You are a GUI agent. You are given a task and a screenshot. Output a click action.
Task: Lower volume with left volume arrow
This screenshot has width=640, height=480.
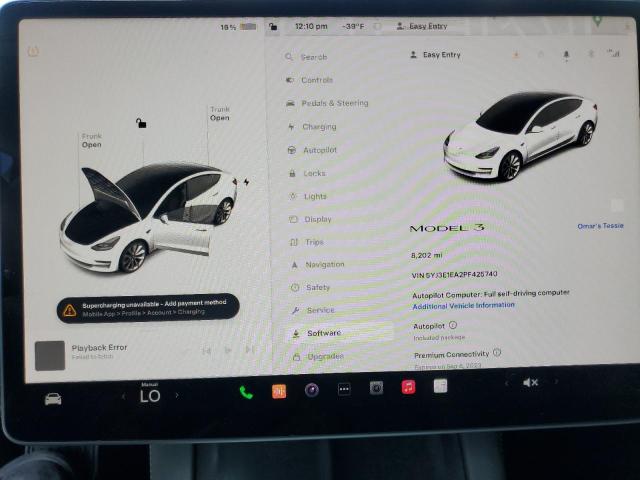click(507, 383)
